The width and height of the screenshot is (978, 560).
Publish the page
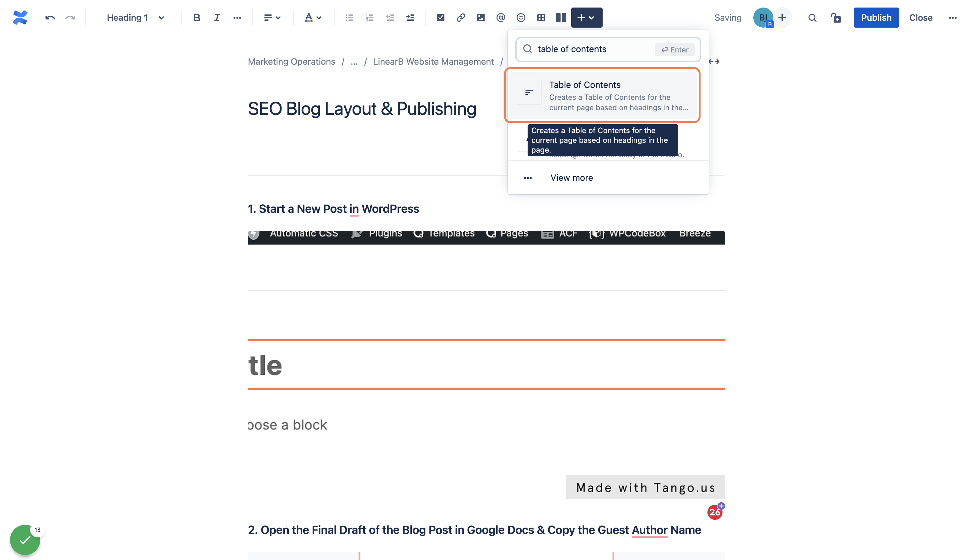click(x=876, y=18)
